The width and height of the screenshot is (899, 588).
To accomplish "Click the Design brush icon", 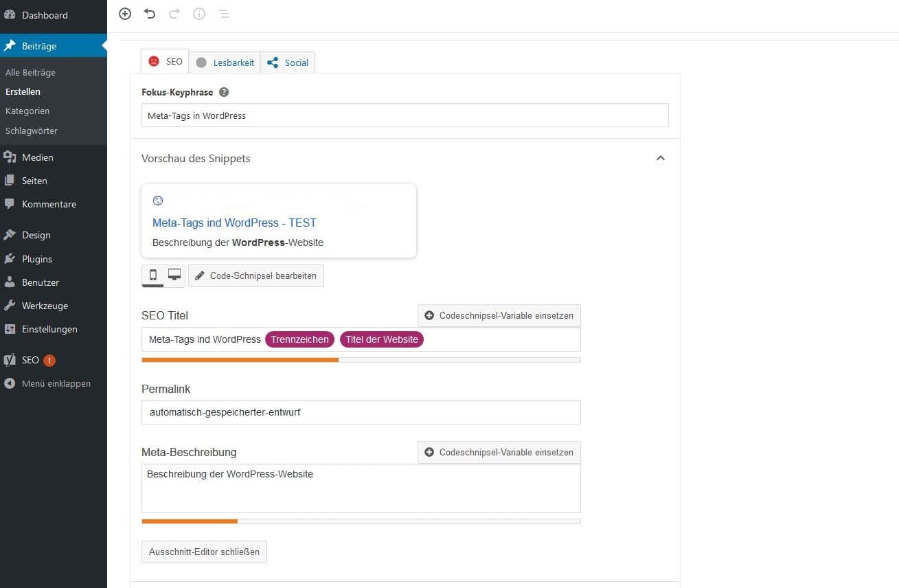I will point(10,235).
